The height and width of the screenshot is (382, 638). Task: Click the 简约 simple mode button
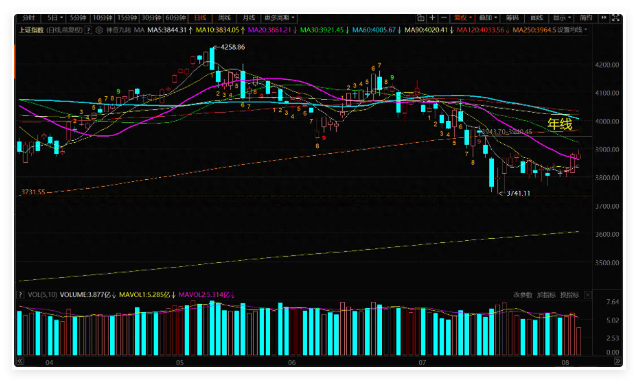tap(586, 18)
